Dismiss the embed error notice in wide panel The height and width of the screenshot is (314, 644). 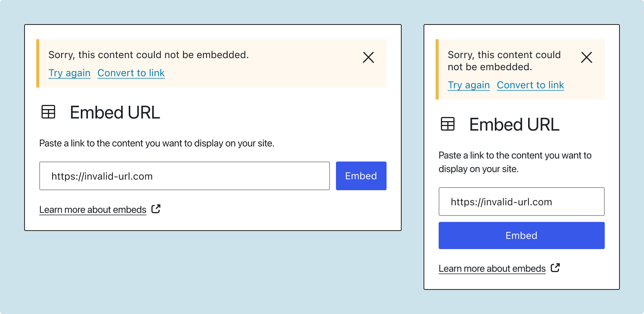pos(368,57)
